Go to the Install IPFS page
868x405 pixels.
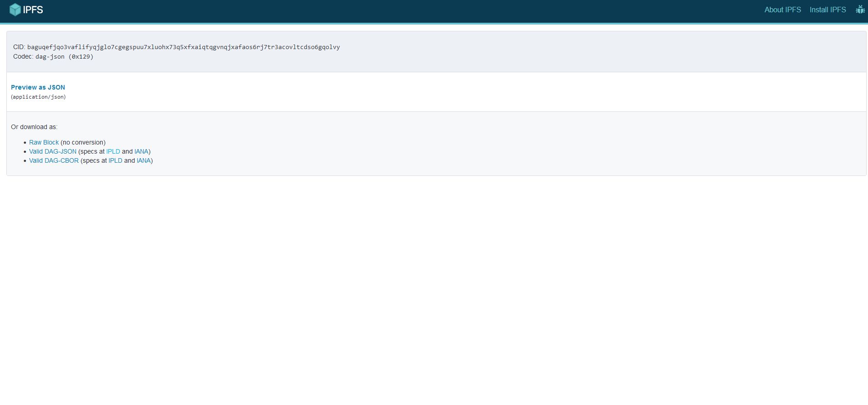(828, 10)
